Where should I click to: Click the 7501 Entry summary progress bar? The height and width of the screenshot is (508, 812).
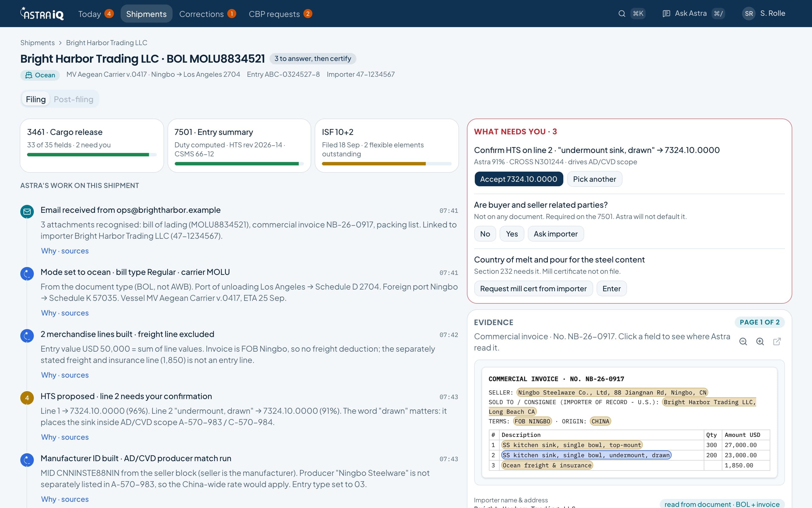pyautogui.click(x=239, y=164)
